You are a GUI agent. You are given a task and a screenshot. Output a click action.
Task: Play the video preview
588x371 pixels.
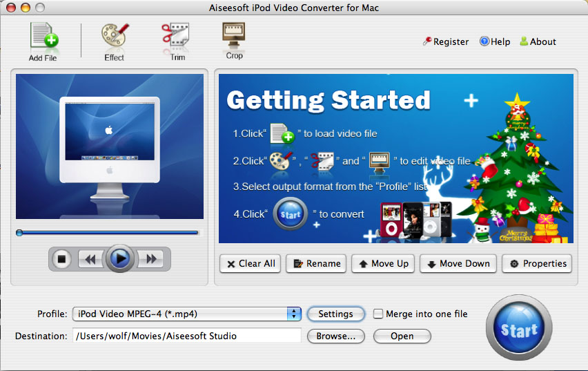click(120, 259)
